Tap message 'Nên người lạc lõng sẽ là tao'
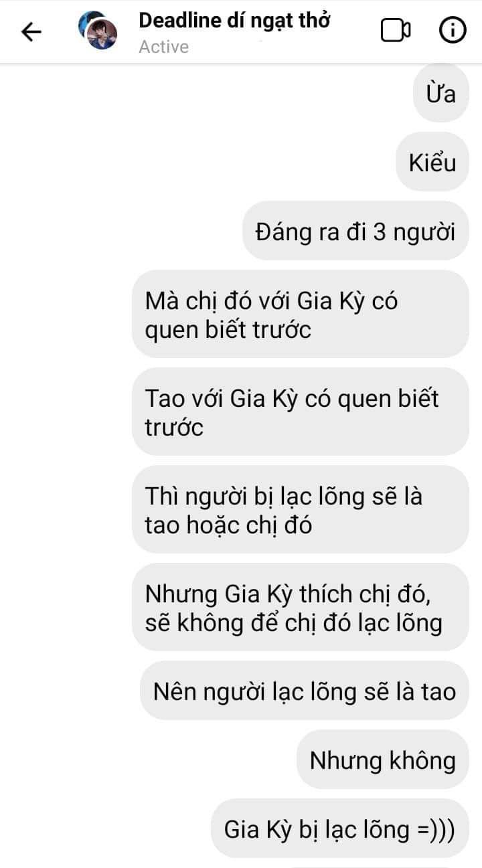Image resolution: width=482 pixels, height=868 pixels. point(304,691)
